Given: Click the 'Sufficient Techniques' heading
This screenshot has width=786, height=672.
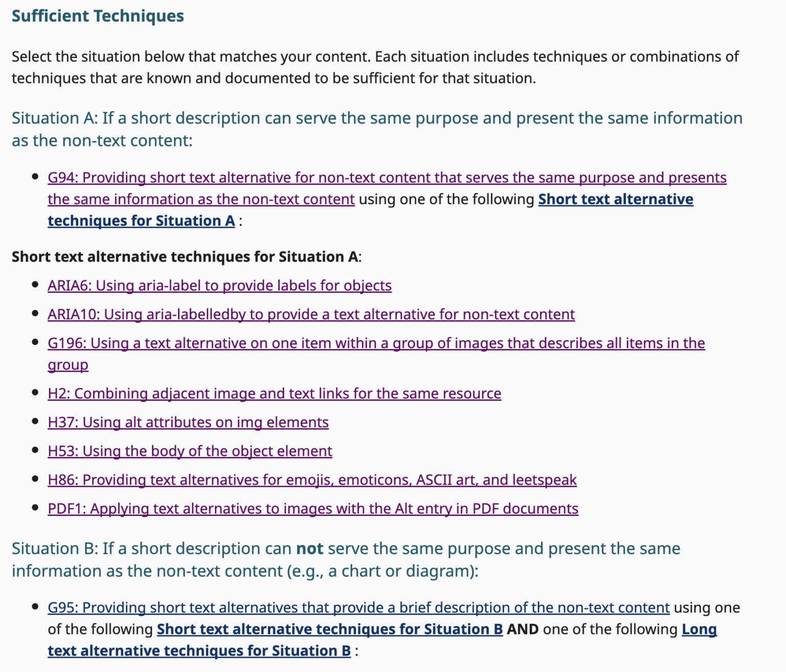Looking at the screenshot, I should pyautogui.click(x=98, y=16).
